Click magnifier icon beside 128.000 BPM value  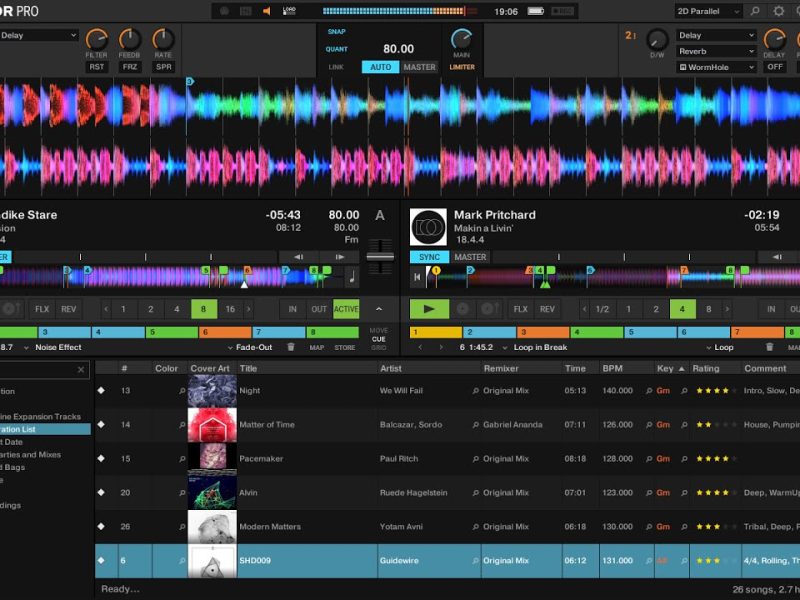point(649,459)
